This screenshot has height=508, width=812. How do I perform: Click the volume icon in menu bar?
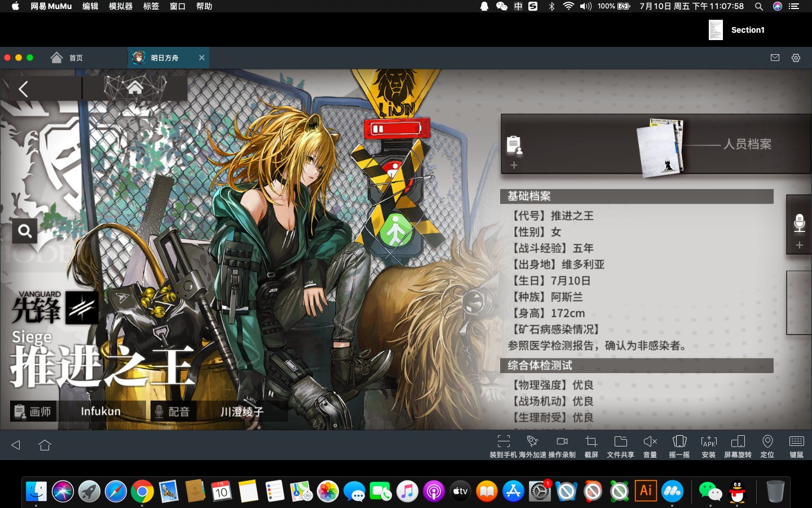point(586,6)
